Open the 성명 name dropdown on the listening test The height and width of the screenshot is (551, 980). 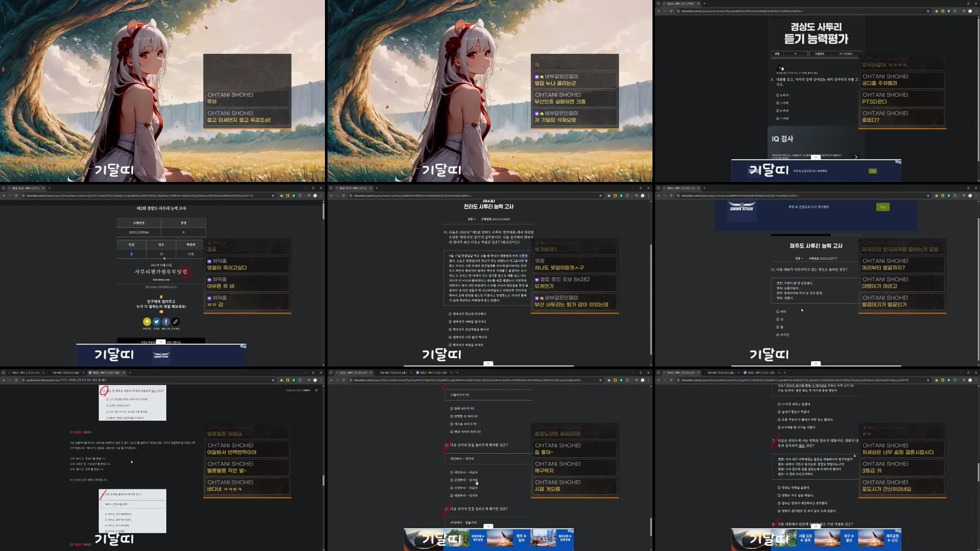click(x=795, y=54)
